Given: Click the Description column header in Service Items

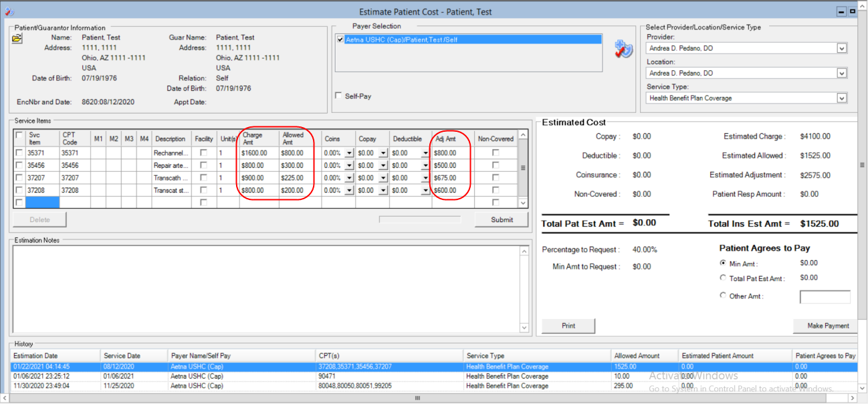Looking at the screenshot, I should click(x=173, y=138).
